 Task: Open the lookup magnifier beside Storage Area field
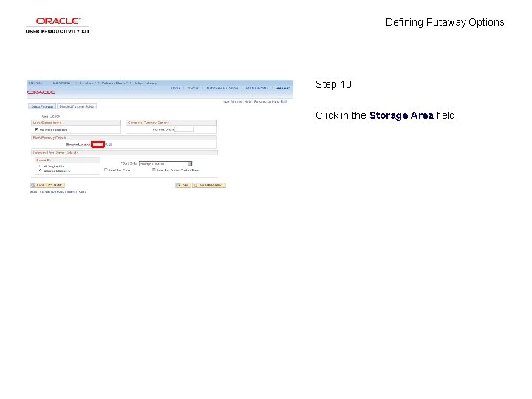[x=106, y=145]
